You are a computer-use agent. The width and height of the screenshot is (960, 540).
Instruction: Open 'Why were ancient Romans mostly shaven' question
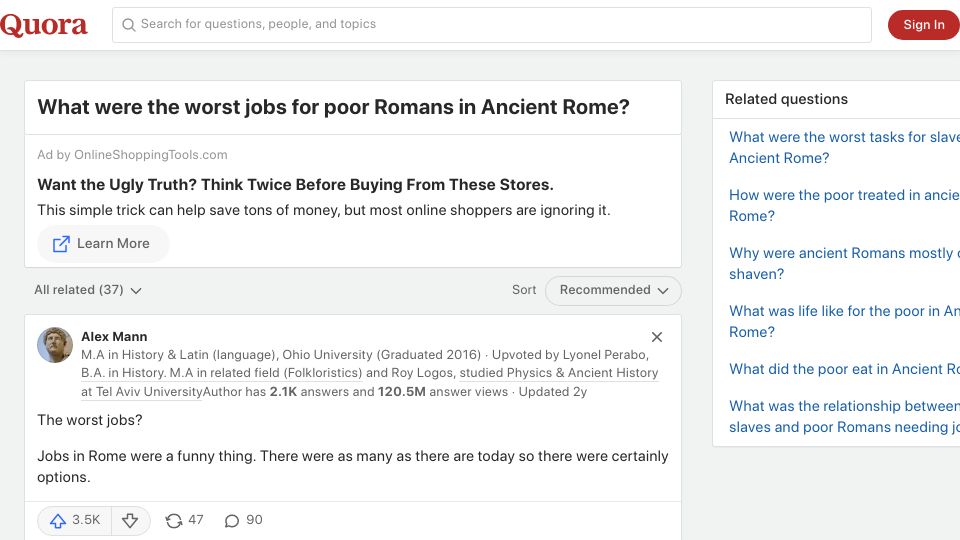tap(844, 263)
